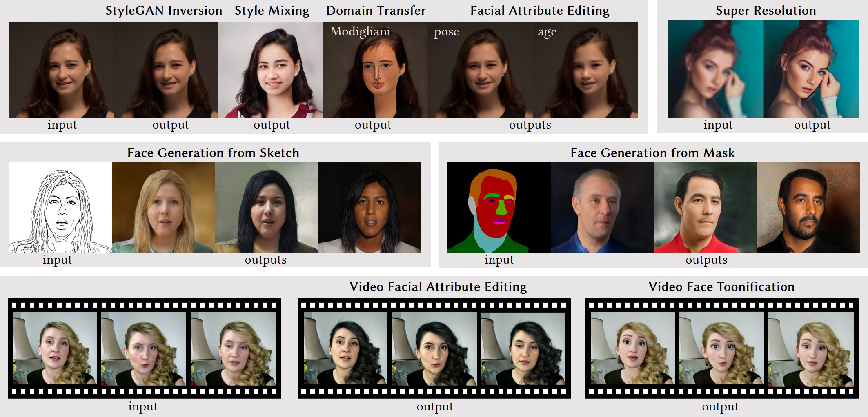Viewport: 868px width, 417px height.
Task: Select the dark-background woman sketch output
Action: [x=369, y=207]
